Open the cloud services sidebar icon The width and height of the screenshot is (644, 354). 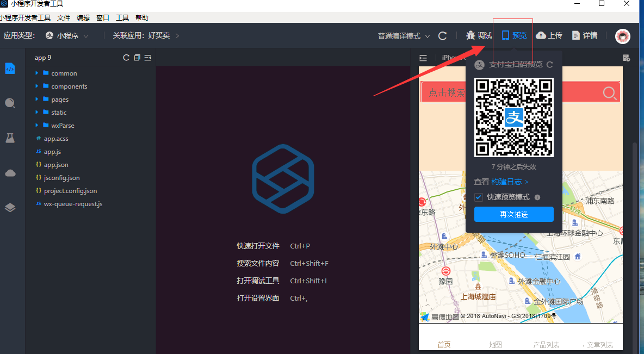point(10,173)
